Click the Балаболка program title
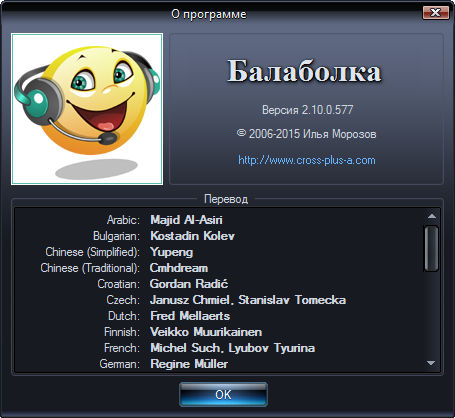 pyautogui.click(x=304, y=71)
